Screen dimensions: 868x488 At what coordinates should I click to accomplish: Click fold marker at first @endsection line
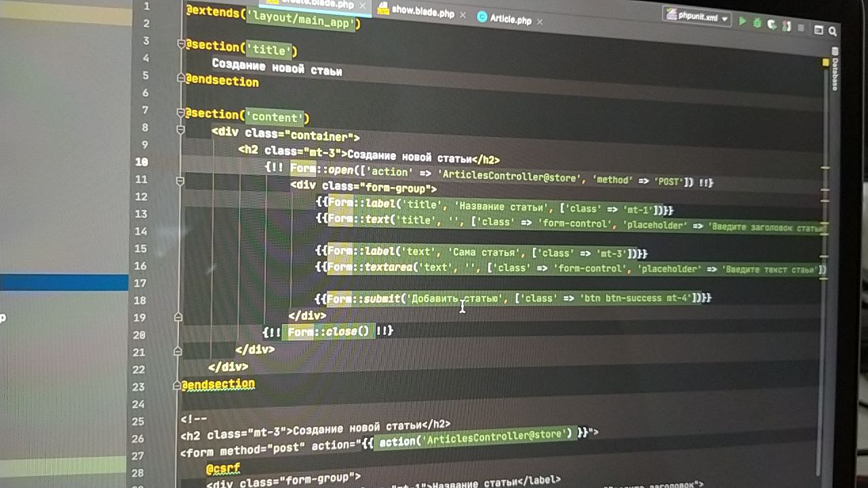[181, 78]
